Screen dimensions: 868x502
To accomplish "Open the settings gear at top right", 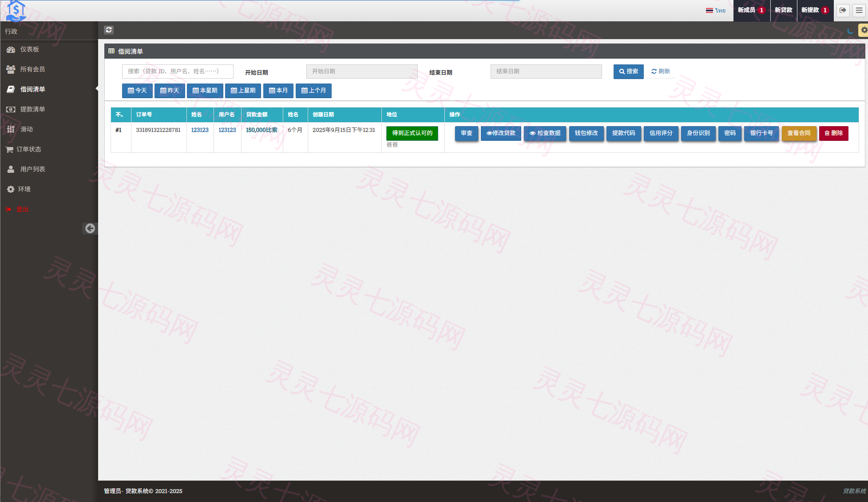I will [864, 30].
